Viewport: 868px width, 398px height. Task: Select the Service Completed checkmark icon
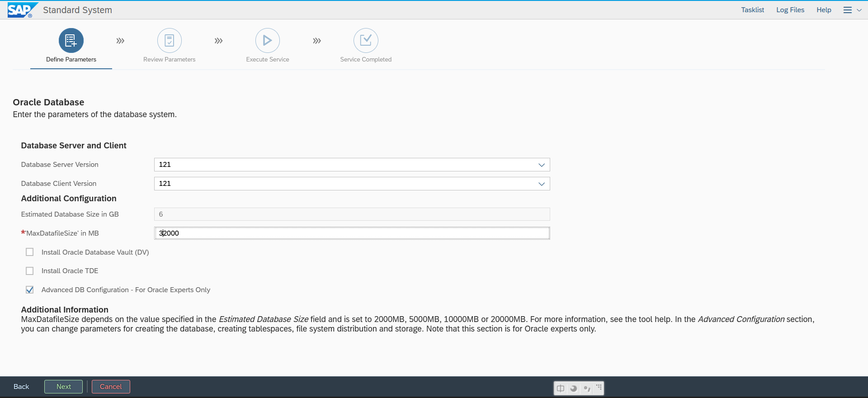(366, 41)
